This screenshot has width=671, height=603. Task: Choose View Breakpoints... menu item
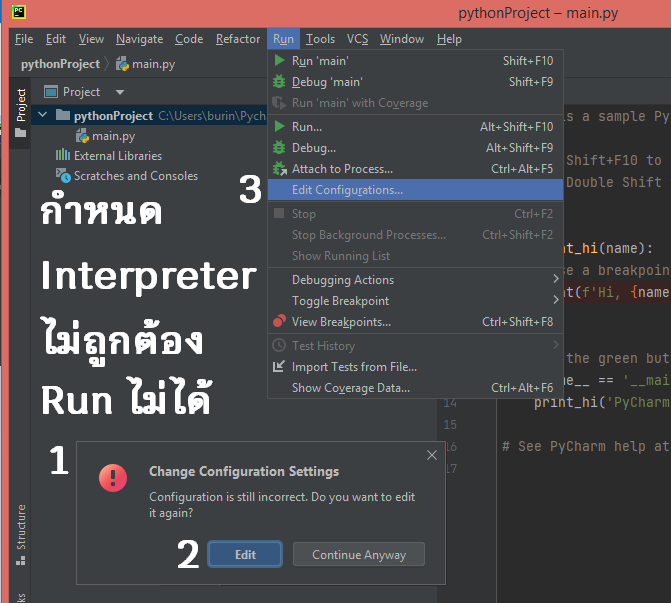click(x=415, y=321)
